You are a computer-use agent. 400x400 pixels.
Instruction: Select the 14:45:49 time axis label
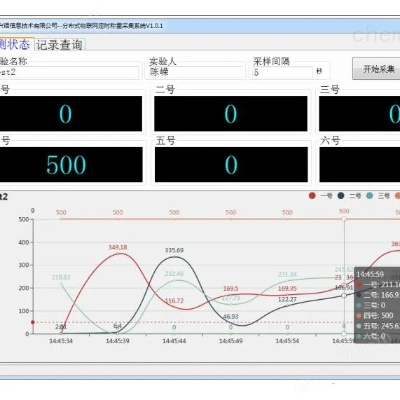click(231, 341)
